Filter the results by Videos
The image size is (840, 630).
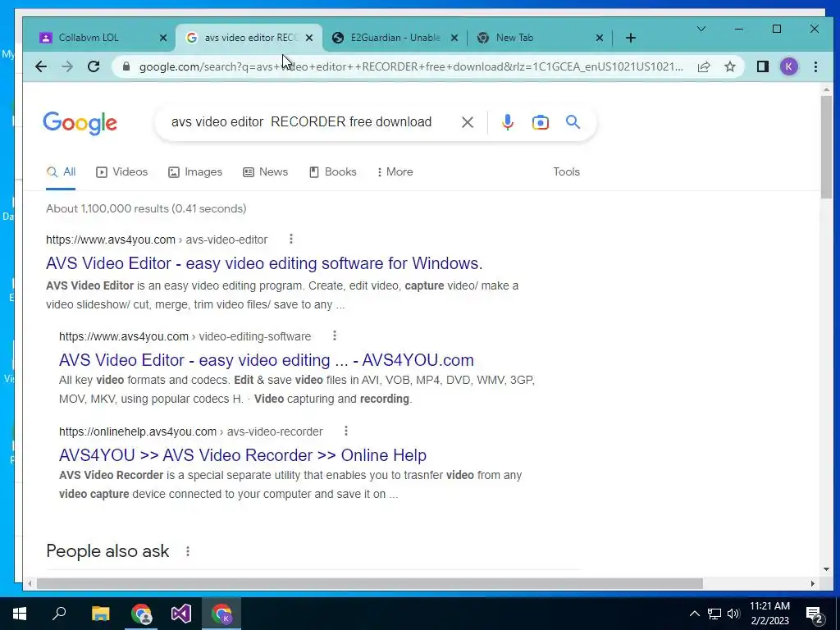tap(121, 172)
